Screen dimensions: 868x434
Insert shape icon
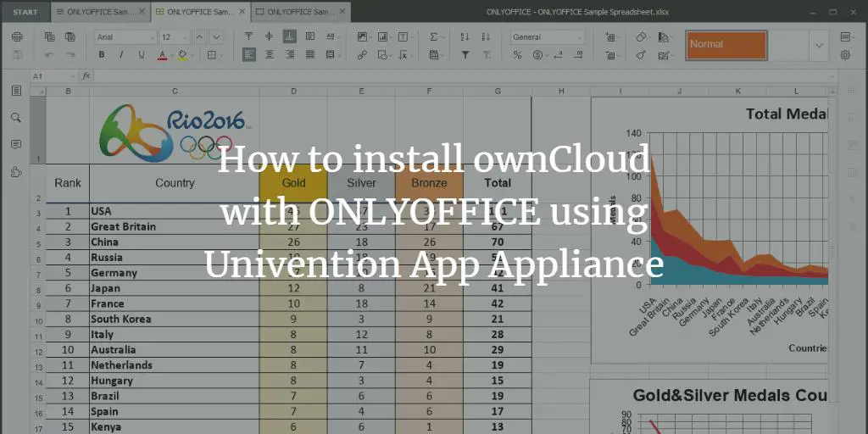[x=384, y=55]
